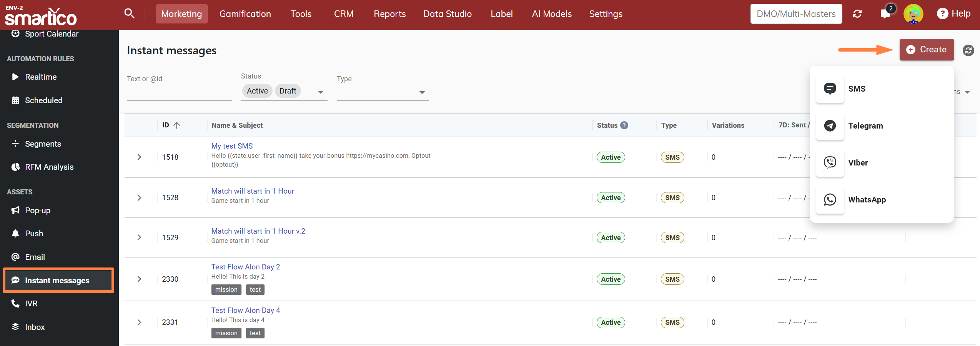Expand row 1518 details chevron
The width and height of the screenshot is (980, 346).
[x=139, y=157]
